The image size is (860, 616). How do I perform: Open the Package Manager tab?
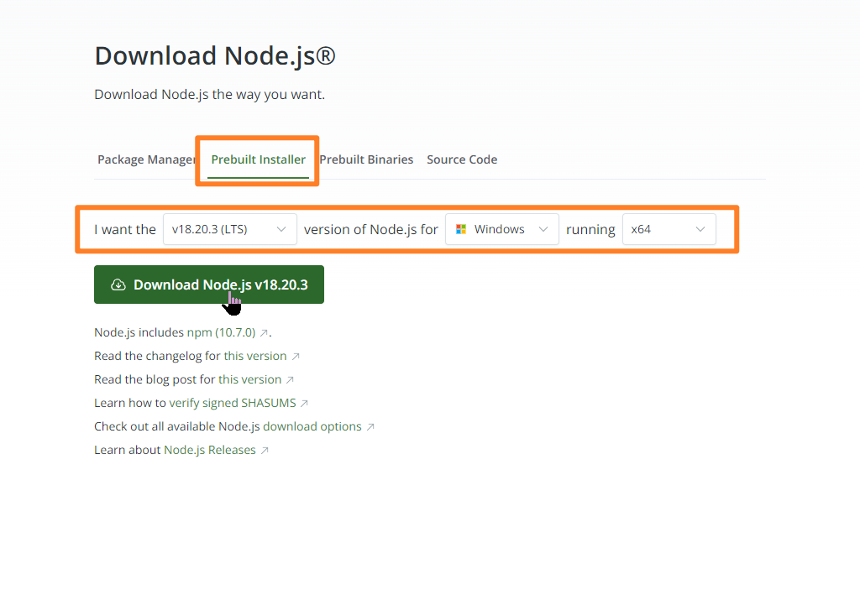146,159
